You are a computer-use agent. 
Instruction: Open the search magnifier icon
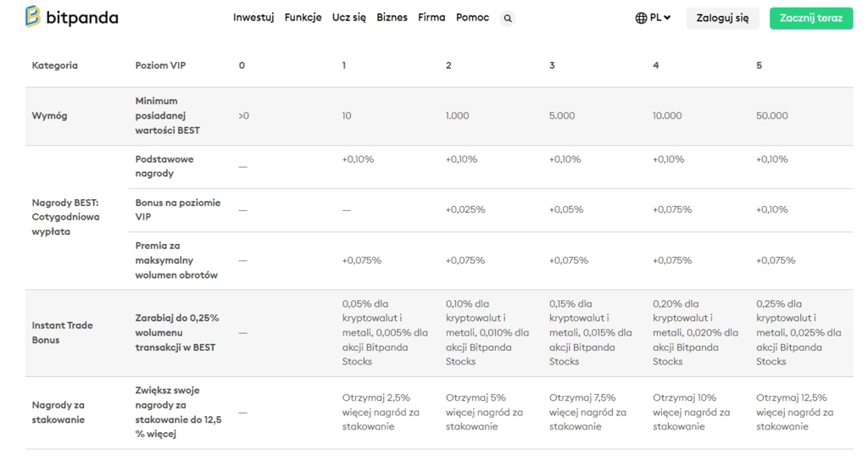click(508, 19)
